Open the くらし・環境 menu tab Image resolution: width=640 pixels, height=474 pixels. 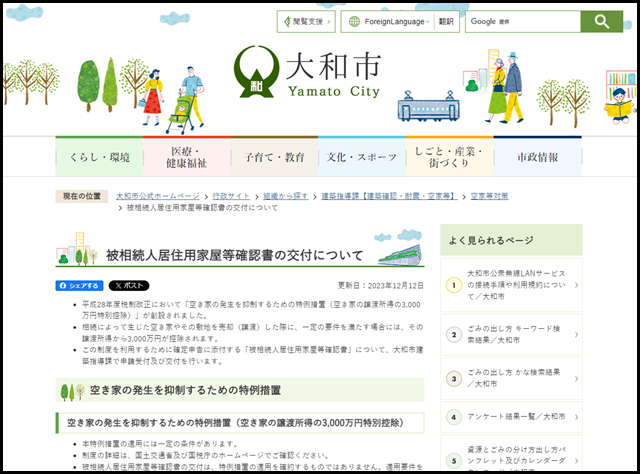click(99, 157)
